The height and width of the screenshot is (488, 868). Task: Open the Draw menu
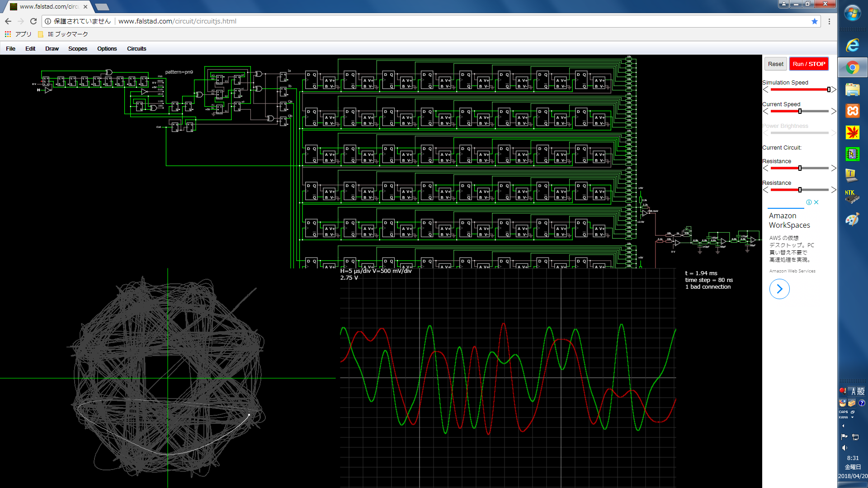click(x=52, y=49)
